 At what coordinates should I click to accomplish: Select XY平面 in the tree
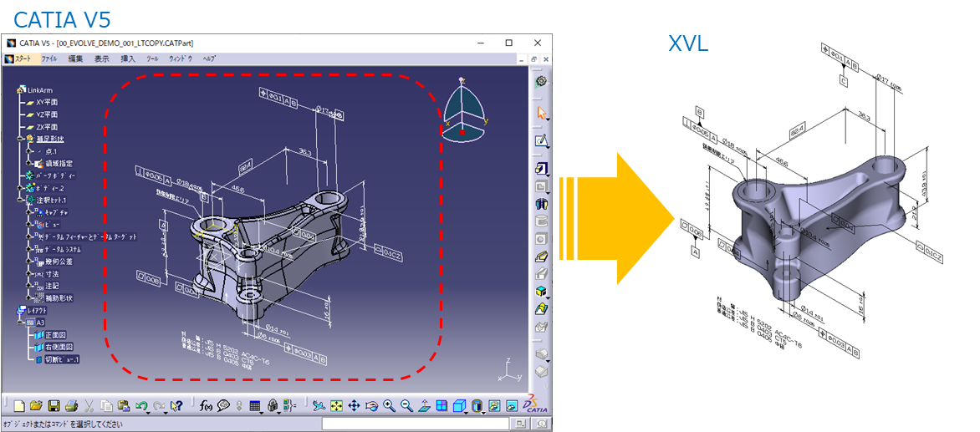coord(48,102)
